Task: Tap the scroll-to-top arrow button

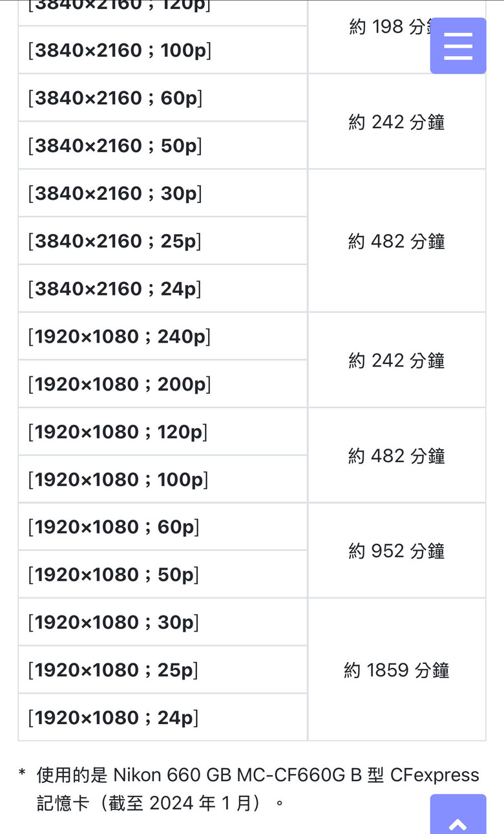Action: (x=458, y=814)
